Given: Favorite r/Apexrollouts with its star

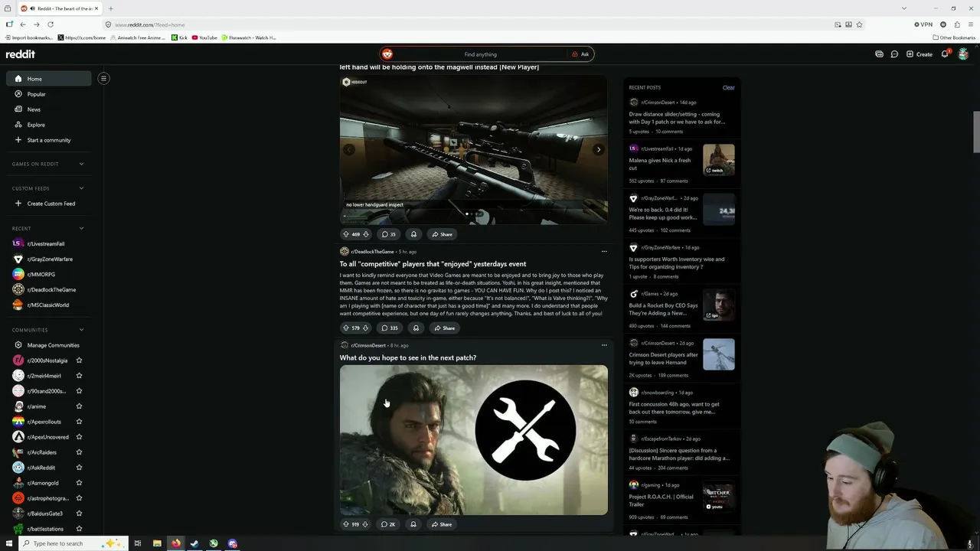Looking at the screenshot, I should pyautogui.click(x=79, y=422).
